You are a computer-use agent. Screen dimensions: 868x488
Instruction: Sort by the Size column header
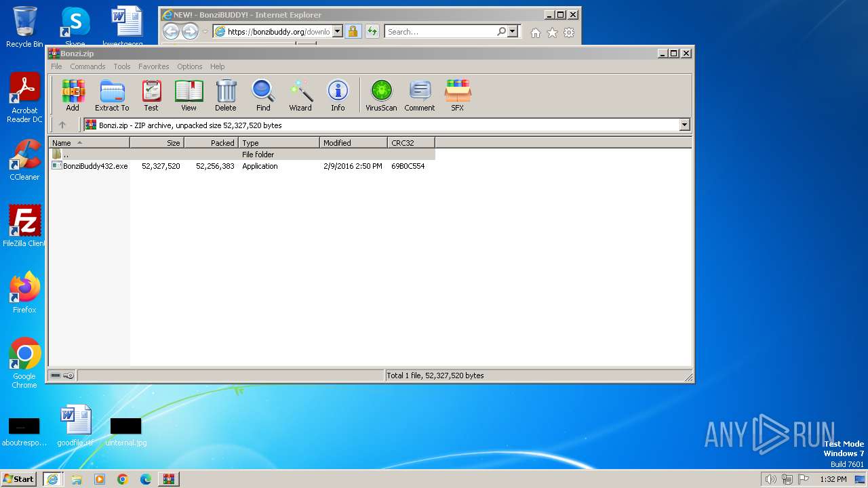[157, 143]
